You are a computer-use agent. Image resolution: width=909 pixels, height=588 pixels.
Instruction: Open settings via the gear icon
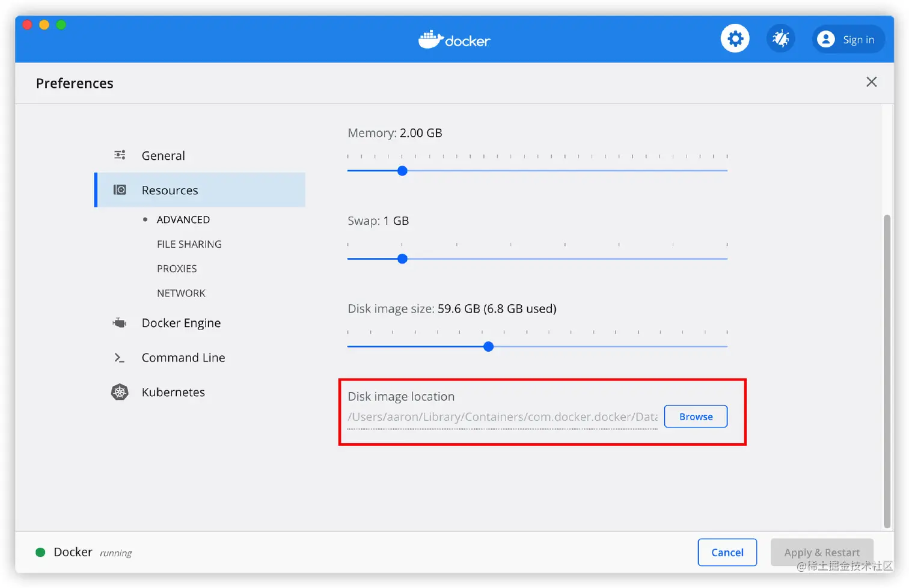735,39
